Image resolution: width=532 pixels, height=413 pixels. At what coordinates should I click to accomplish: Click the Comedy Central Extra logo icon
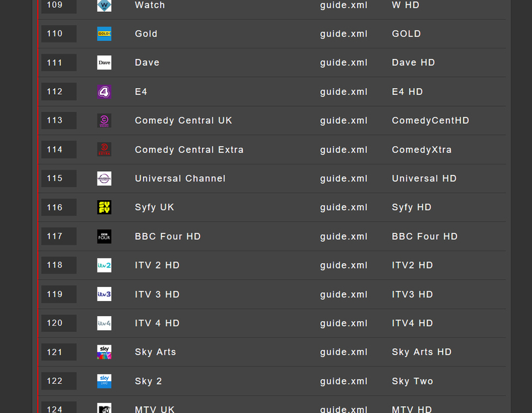[104, 149]
